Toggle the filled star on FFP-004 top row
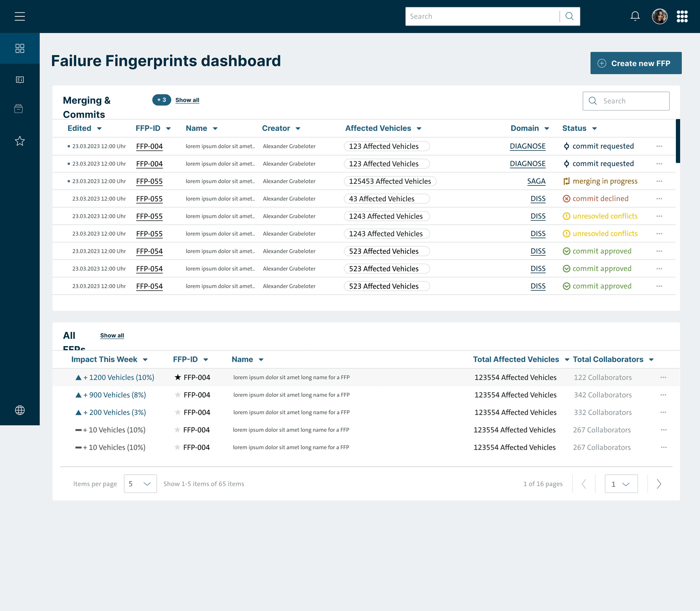 (x=178, y=377)
